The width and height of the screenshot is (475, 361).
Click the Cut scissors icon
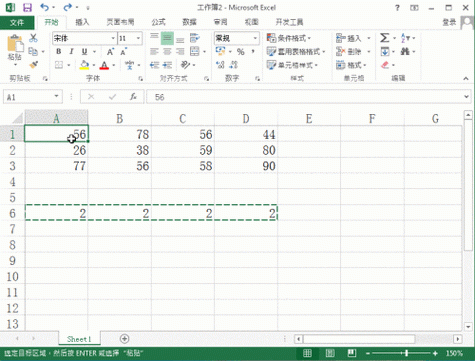click(x=33, y=38)
